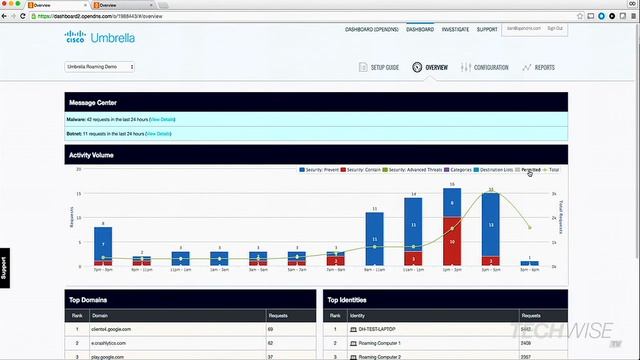Toggle Total line legend series

point(551,170)
